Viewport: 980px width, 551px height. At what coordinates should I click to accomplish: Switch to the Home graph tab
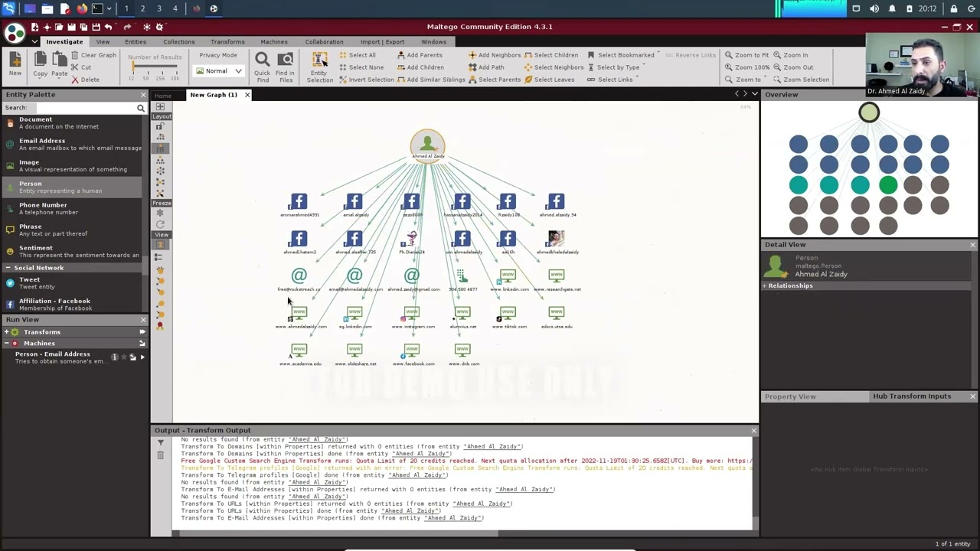(162, 96)
